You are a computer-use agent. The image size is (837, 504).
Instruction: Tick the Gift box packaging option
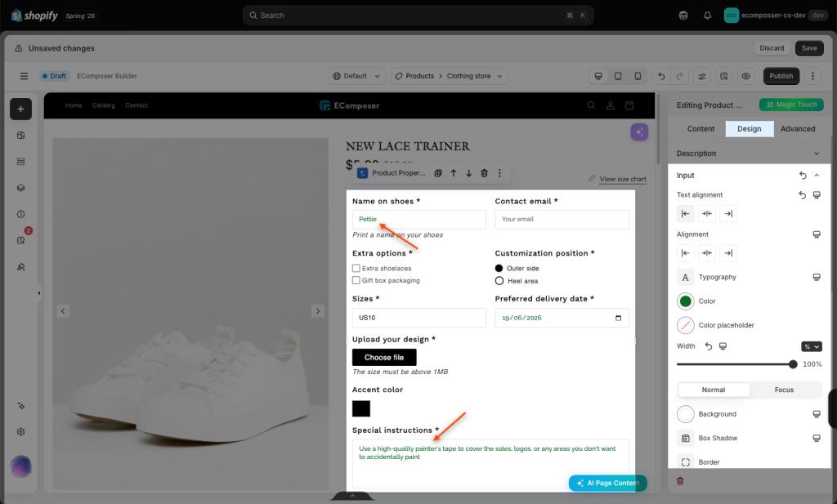pos(356,280)
